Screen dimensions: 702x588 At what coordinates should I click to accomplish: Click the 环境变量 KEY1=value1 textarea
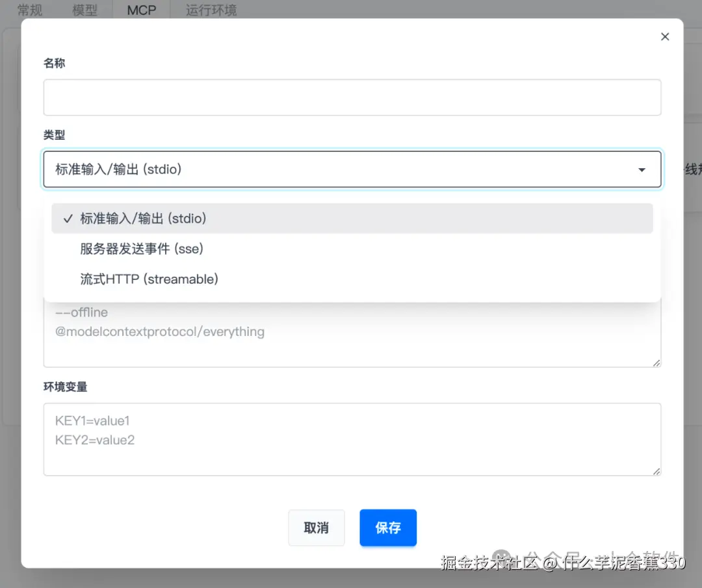(352, 439)
